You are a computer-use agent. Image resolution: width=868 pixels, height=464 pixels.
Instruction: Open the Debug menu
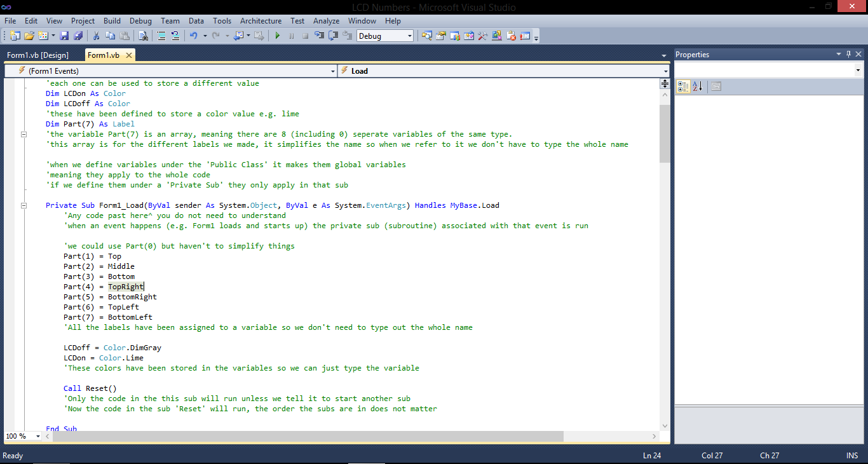[140, 21]
